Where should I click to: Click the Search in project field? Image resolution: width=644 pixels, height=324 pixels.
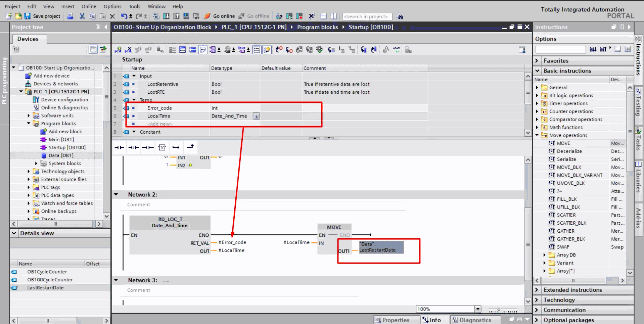[367, 16]
